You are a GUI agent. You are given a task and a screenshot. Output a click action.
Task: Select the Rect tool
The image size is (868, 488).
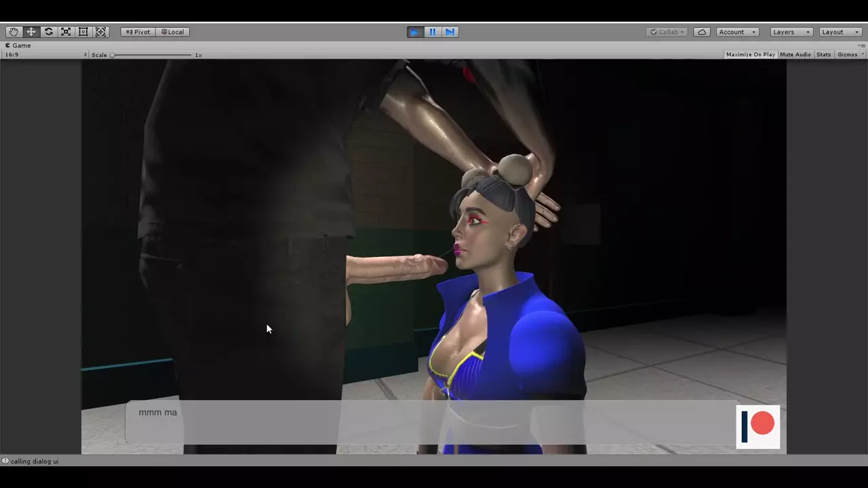coord(83,32)
